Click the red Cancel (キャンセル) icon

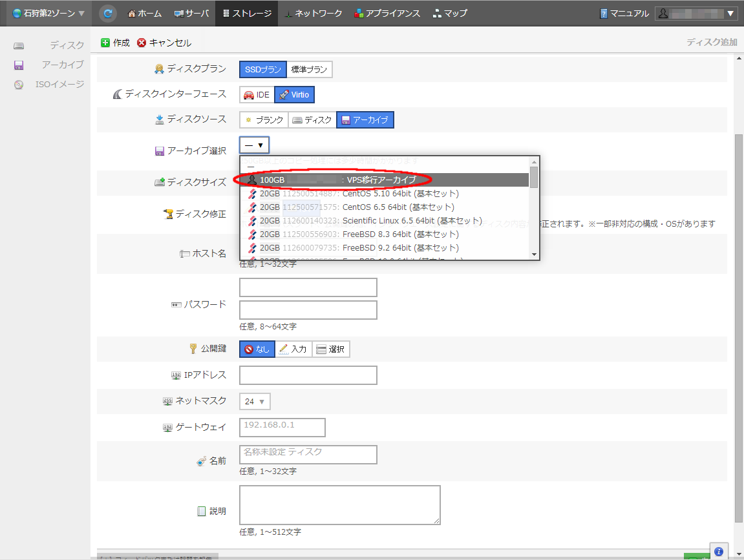tap(142, 43)
